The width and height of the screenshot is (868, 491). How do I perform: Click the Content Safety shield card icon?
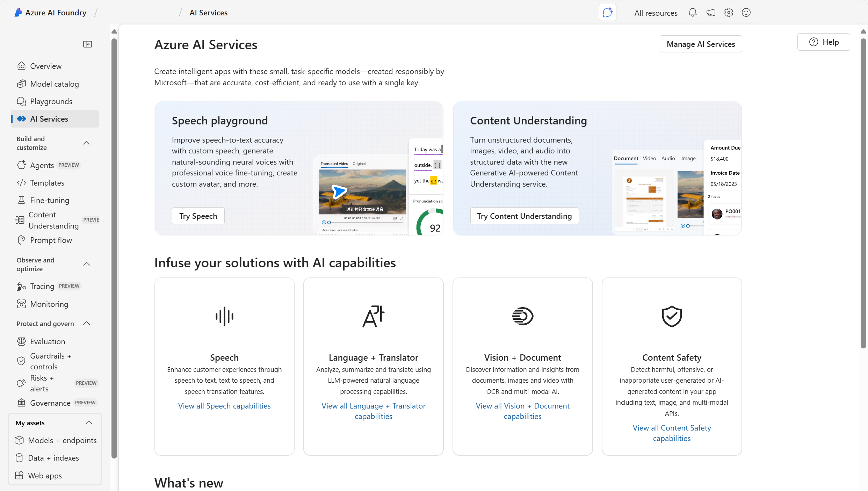pos(672,317)
